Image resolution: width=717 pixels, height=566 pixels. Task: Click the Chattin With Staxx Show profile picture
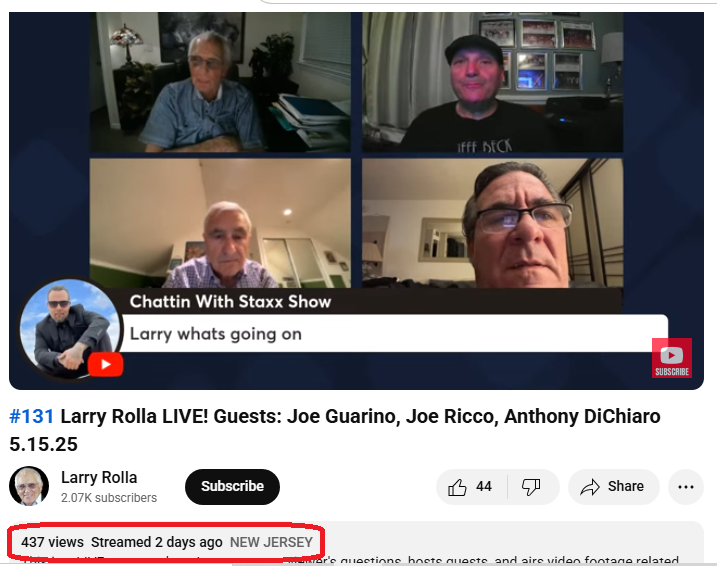coord(69,329)
